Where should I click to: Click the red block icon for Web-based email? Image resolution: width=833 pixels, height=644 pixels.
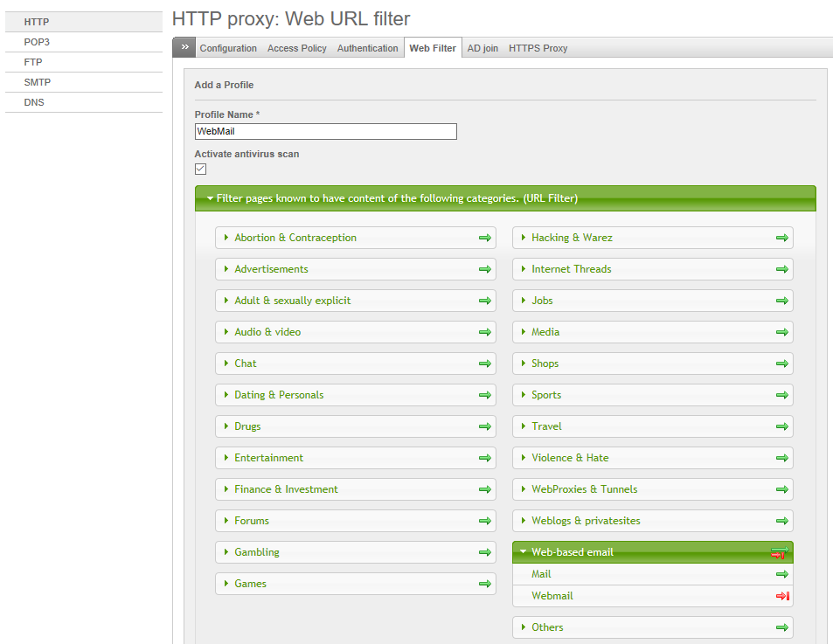779,552
